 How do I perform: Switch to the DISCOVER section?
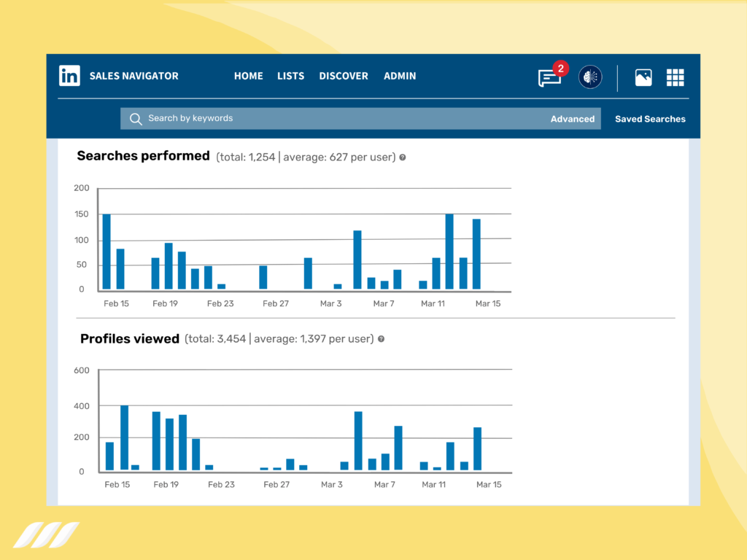pos(343,76)
